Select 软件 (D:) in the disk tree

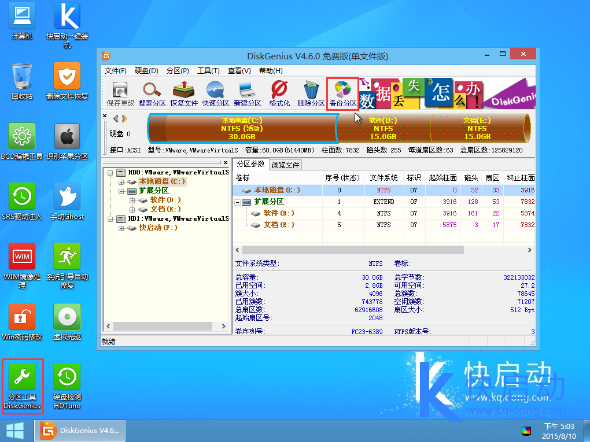(165, 200)
